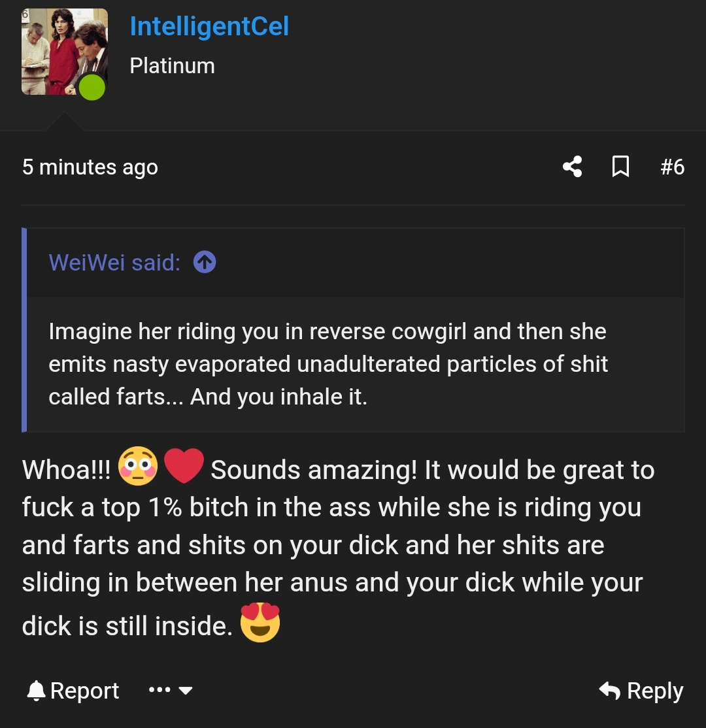This screenshot has width=706, height=728.
Task: Copy the permalink by clicking #6
Action: pyautogui.click(x=673, y=167)
